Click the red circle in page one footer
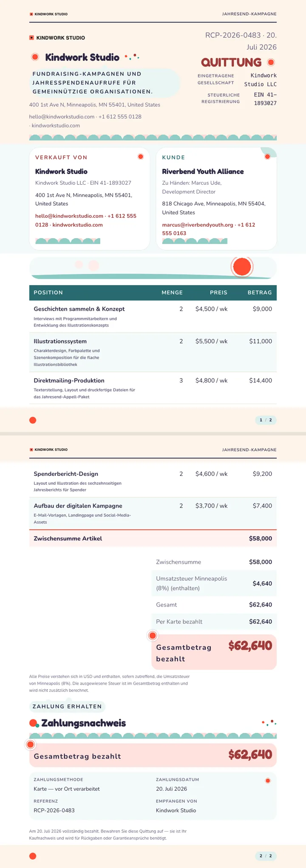The width and height of the screenshot is (306, 868). coord(33,420)
